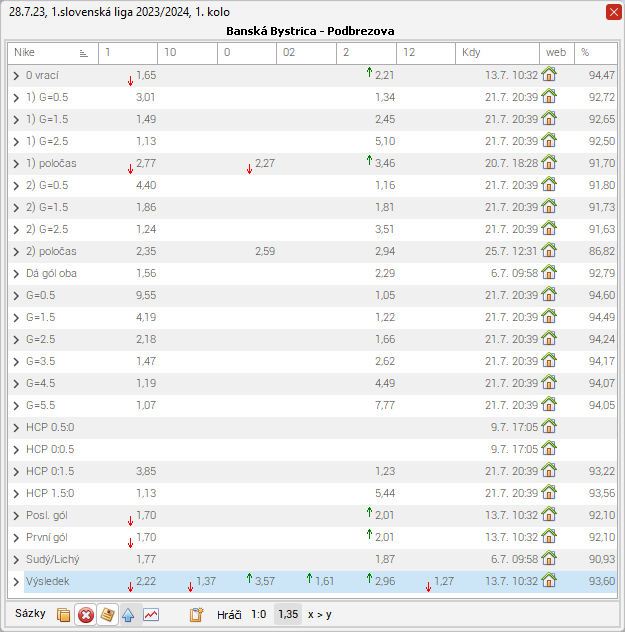
Task: Open web house icon for Sudý/Lichý row
Action: tap(549, 559)
